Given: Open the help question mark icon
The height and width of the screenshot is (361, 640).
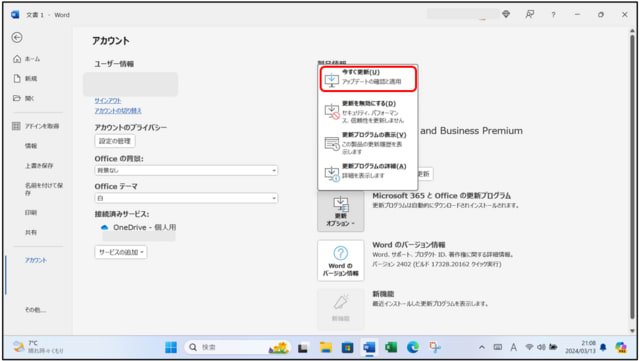Looking at the screenshot, I should pos(553,15).
